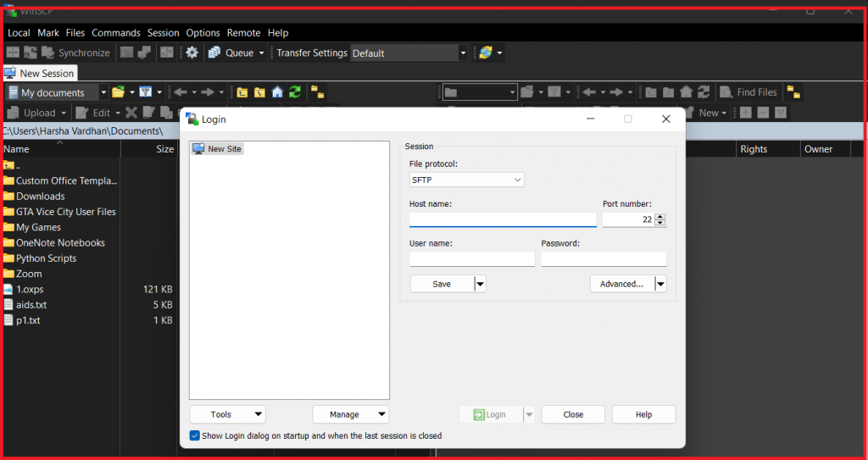Select the New Session tab
This screenshot has height=460, width=868.
41,74
